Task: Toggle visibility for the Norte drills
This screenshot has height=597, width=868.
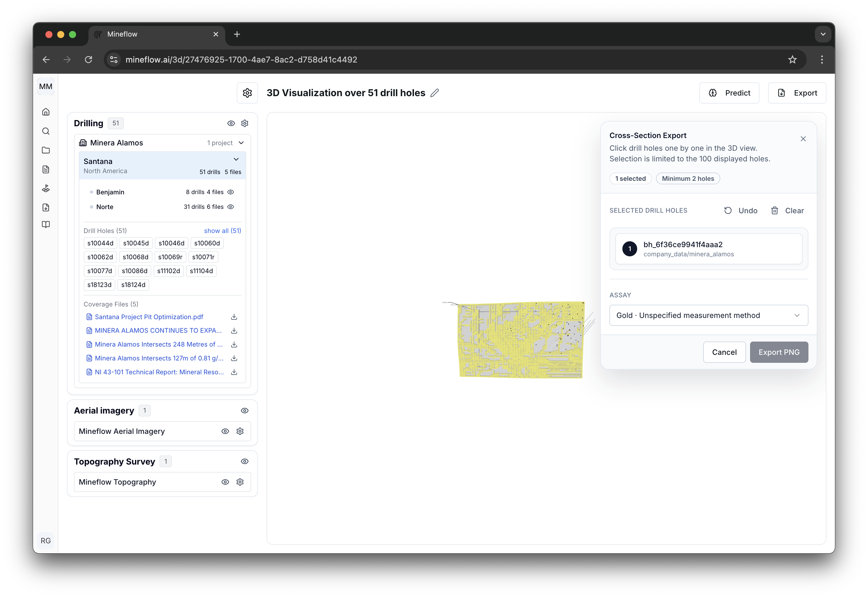Action: 231,207
